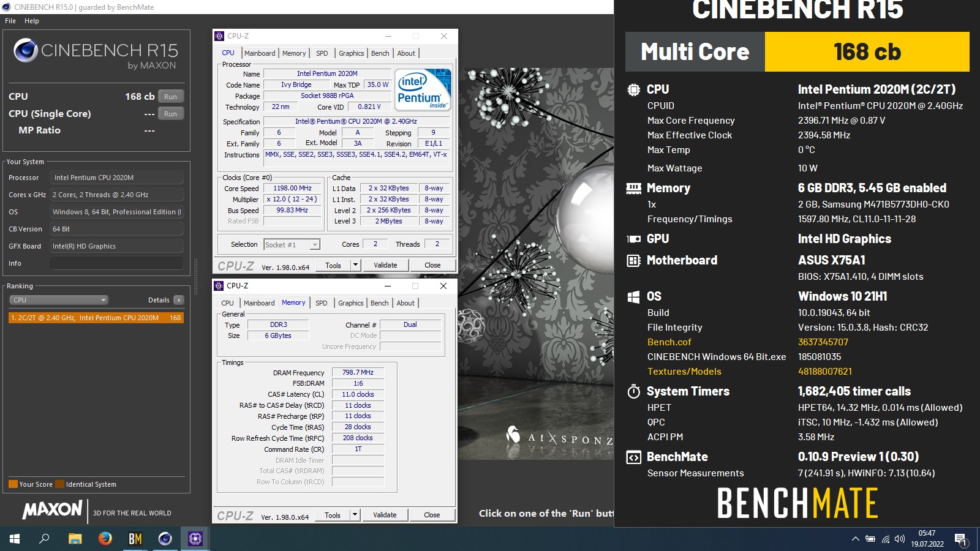
Task: Open About tab in upper CPU-Z window
Action: pos(406,53)
